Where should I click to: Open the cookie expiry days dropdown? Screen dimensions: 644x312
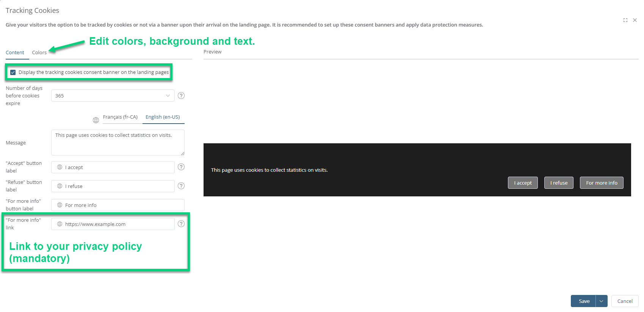pyautogui.click(x=113, y=96)
